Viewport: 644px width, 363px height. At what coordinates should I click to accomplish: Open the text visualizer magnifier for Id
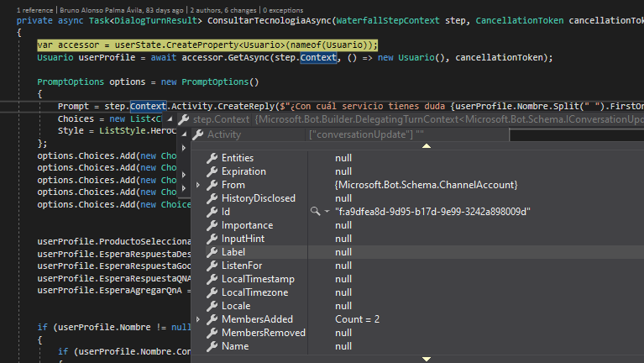[x=315, y=211]
